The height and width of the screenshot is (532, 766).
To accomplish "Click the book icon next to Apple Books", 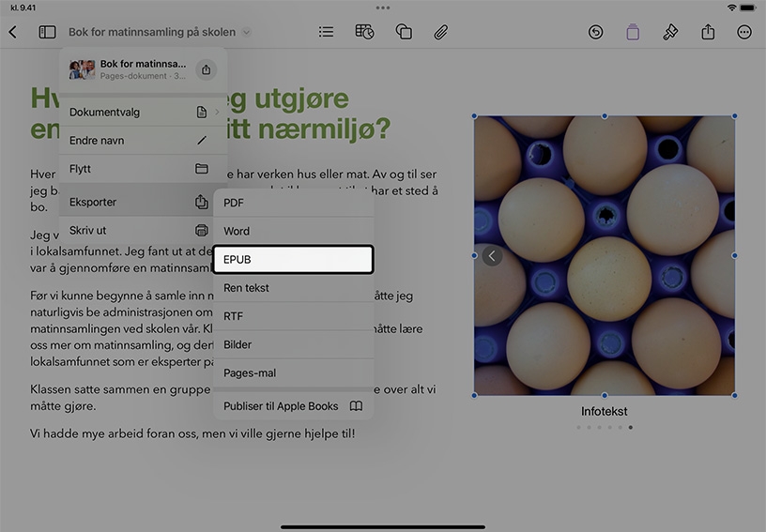I will point(356,406).
